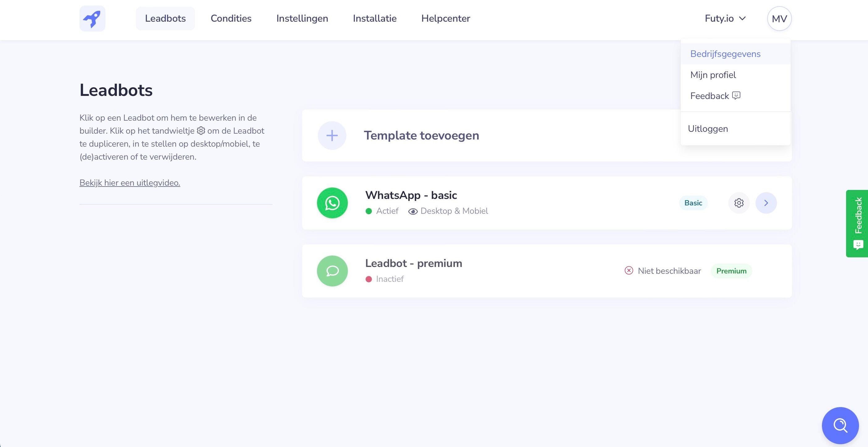Open WhatsApp leadbot via the WhatsApp icon
The image size is (868, 447).
332,203
